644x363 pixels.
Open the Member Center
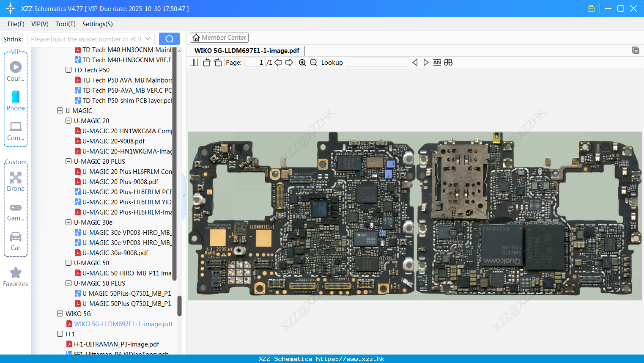[219, 38]
